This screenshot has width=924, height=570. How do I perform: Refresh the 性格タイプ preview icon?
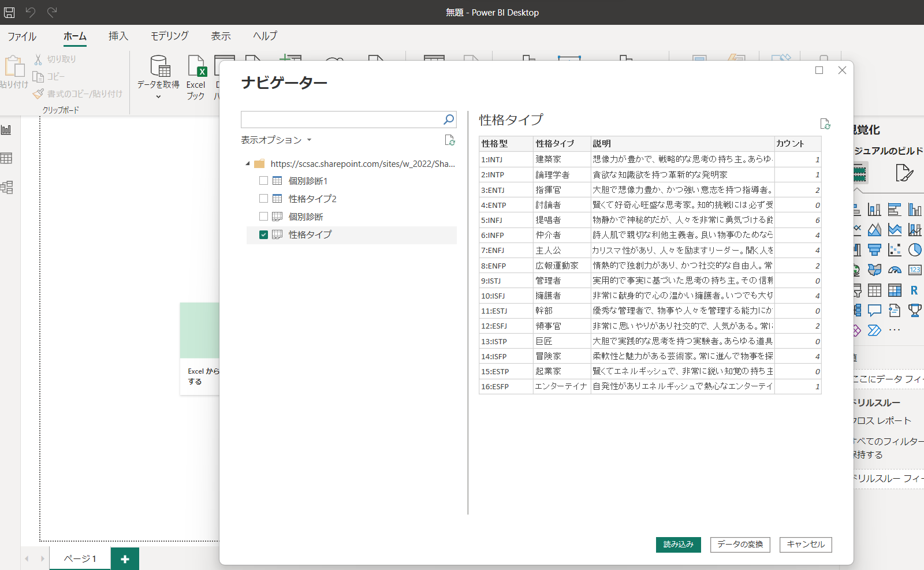pyautogui.click(x=825, y=124)
